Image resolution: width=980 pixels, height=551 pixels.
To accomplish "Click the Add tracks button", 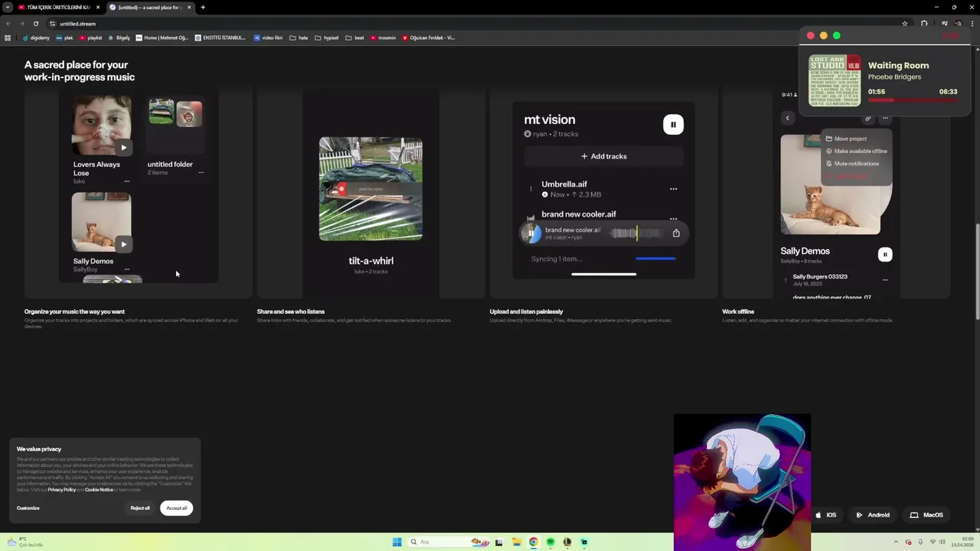I will coord(603,156).
